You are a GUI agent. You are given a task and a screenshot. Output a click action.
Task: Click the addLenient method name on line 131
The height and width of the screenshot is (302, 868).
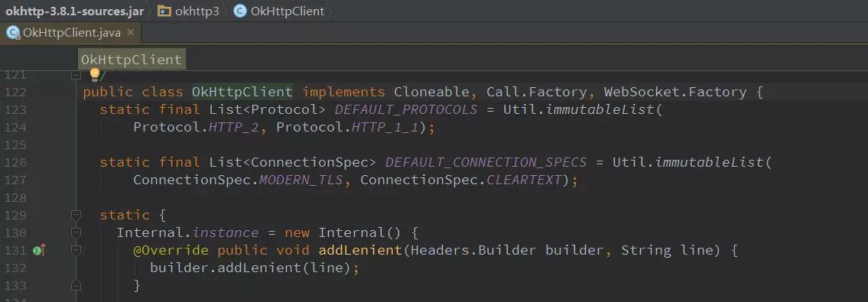(360, 250)
